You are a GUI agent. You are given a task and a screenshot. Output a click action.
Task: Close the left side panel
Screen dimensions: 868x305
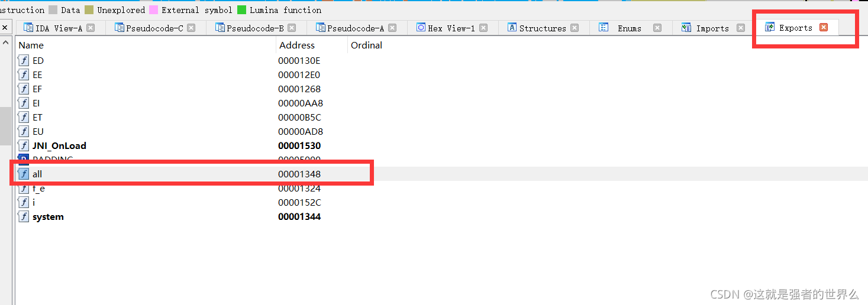coord(5,28)
